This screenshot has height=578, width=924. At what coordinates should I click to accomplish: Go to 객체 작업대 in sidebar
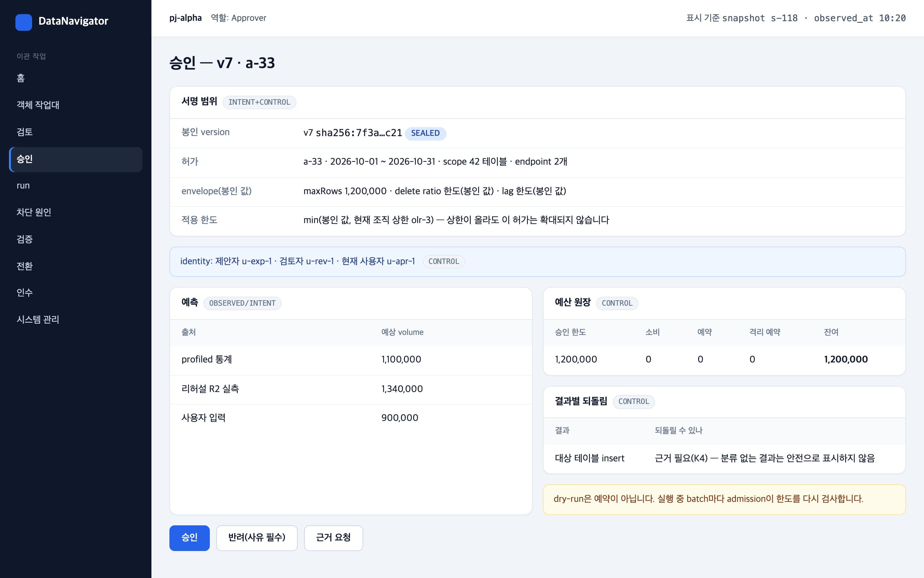click(76, 105)
